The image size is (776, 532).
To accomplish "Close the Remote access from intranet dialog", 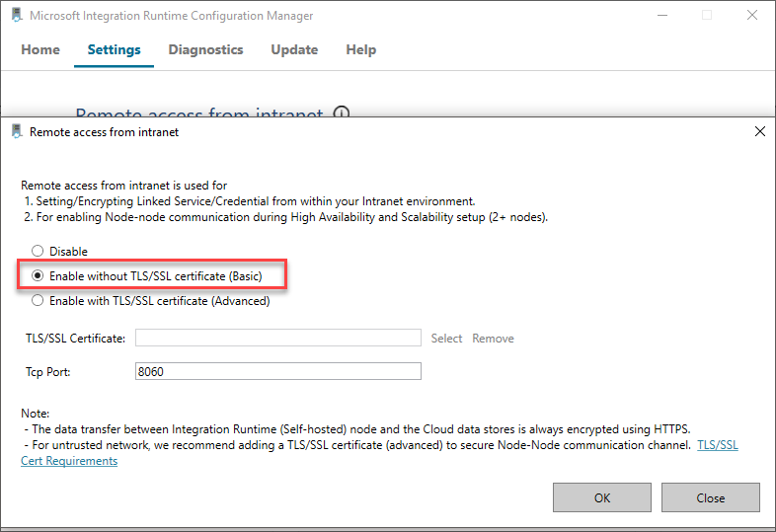I will [759, 131].
